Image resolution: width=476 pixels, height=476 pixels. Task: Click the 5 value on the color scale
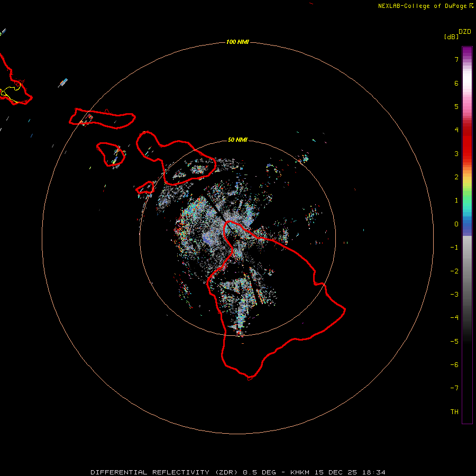[456, 106]
